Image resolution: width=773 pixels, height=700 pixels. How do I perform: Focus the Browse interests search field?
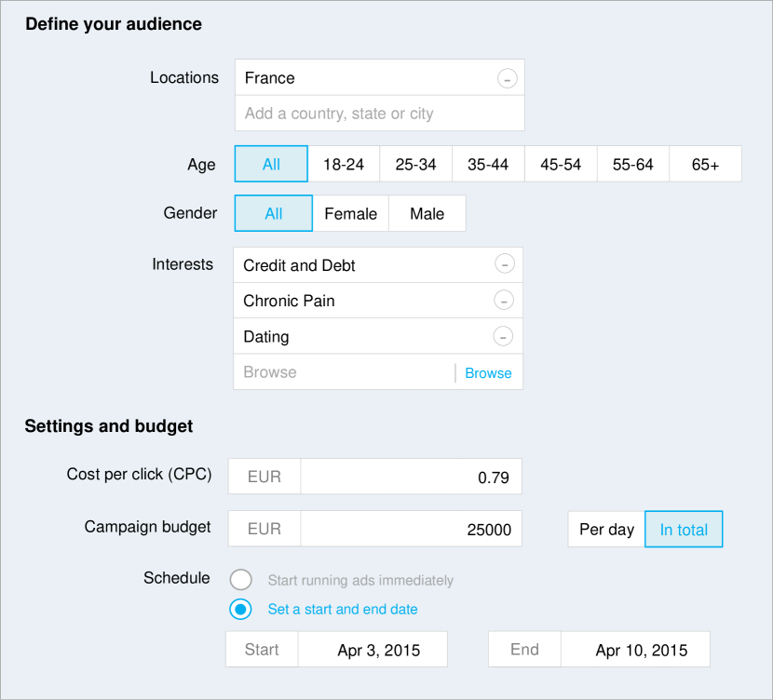pyautogui.click(x=344, y=372)
